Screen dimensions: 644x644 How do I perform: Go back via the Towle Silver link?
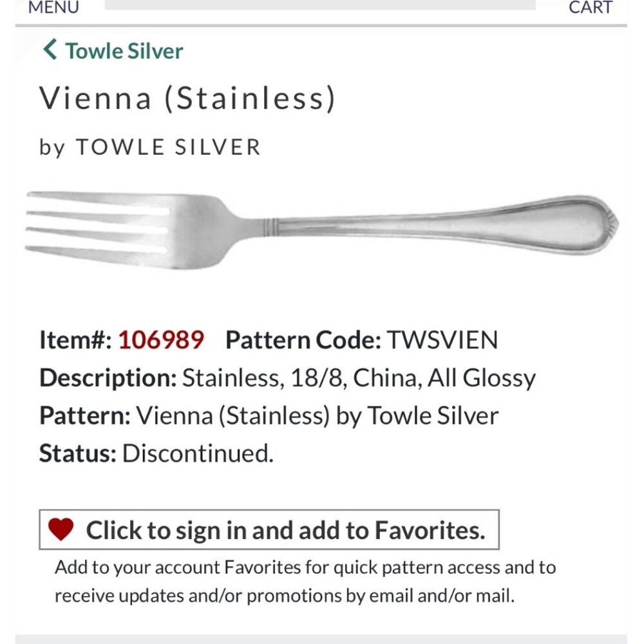click(122, 50)
